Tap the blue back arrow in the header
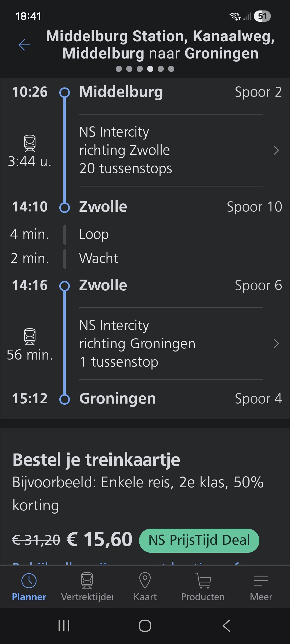 pyautogui.click(x=24, y=45)
